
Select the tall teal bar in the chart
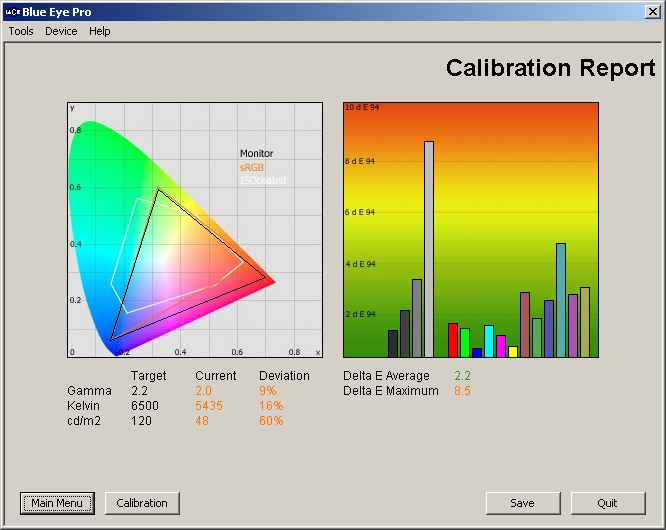(x=561, y=300)
